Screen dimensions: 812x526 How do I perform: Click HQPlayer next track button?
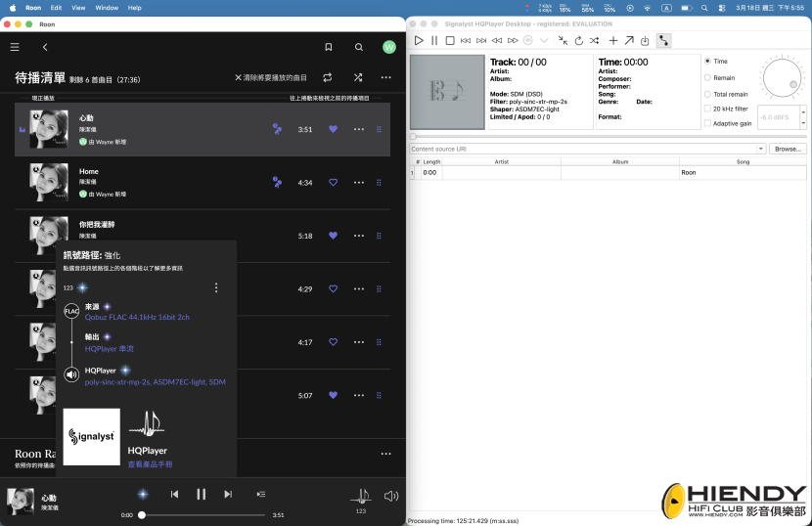point(481,40)
